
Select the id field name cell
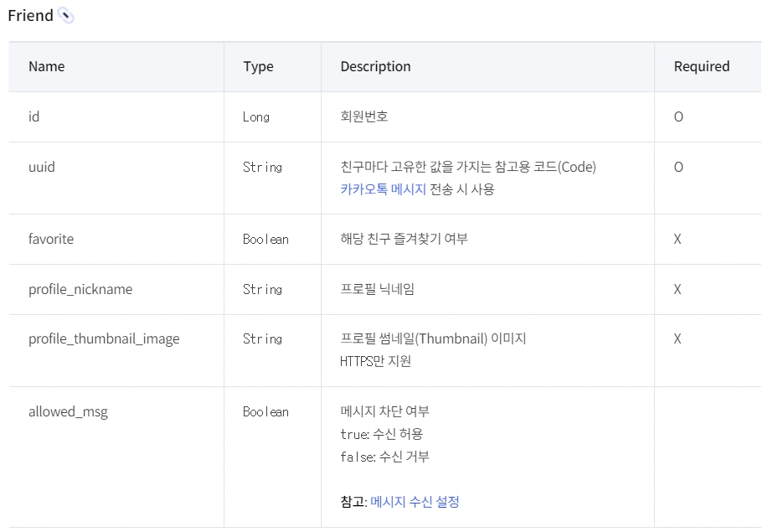click(x=34, y=117)
